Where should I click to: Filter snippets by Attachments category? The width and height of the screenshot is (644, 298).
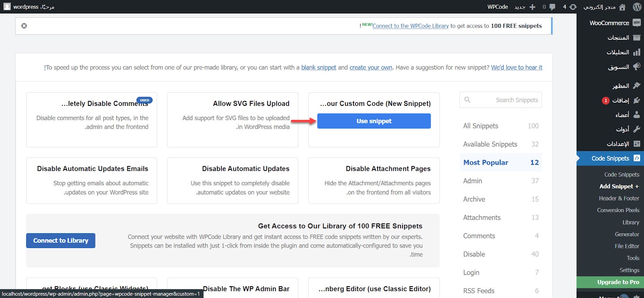click(x=501, y=217)
